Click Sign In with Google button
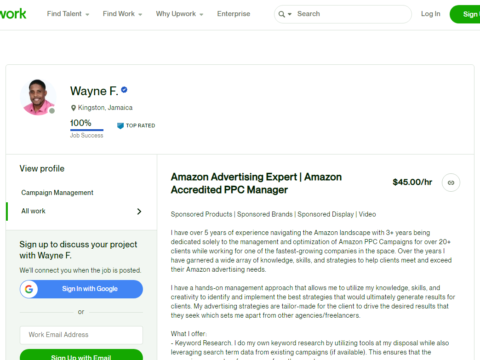The width and height of the screenshot is (480, 360). [81, 289]
